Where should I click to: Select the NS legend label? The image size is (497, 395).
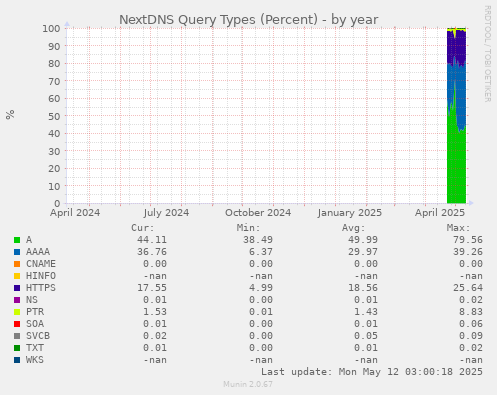click(32, 300)
